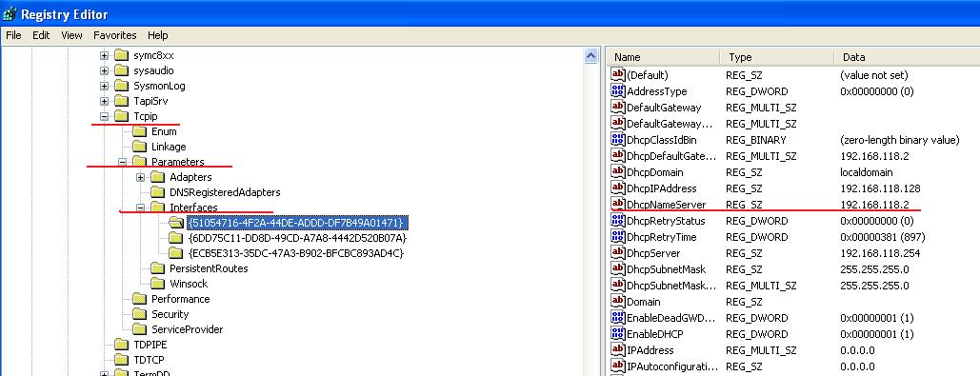980x376 pixels.
Task: Select the DhcpSubnetMask value name
Action: tap(666, 269)
